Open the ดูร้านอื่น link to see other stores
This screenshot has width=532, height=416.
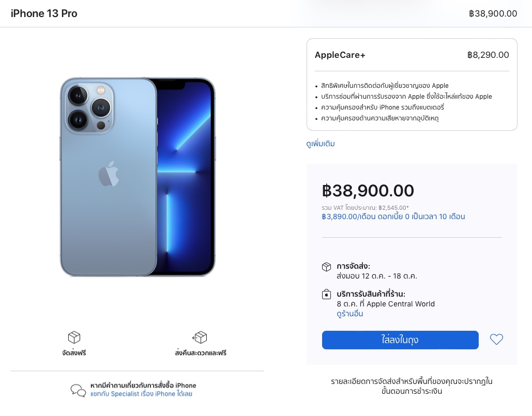(349, 314)
